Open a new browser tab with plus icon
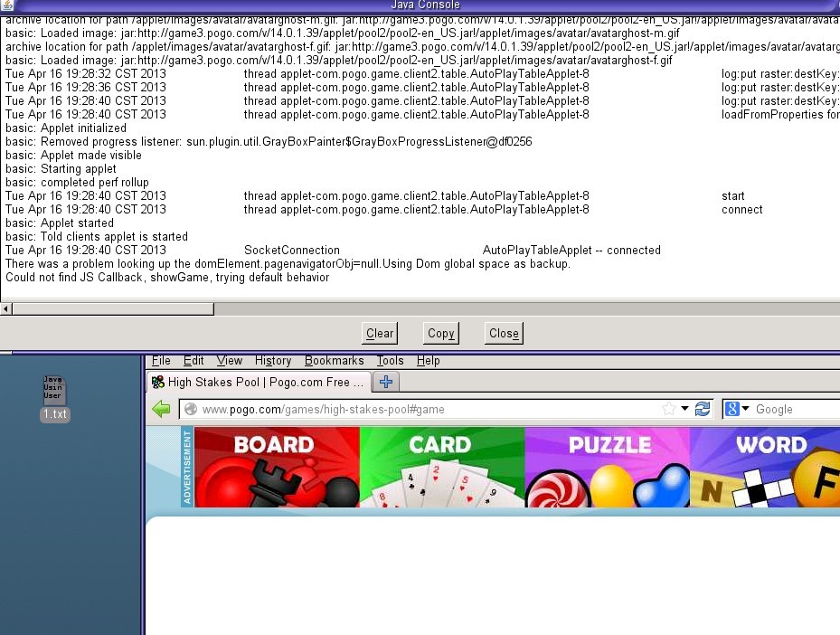Viewport: 840px width, 635px height. coord(386,382)
